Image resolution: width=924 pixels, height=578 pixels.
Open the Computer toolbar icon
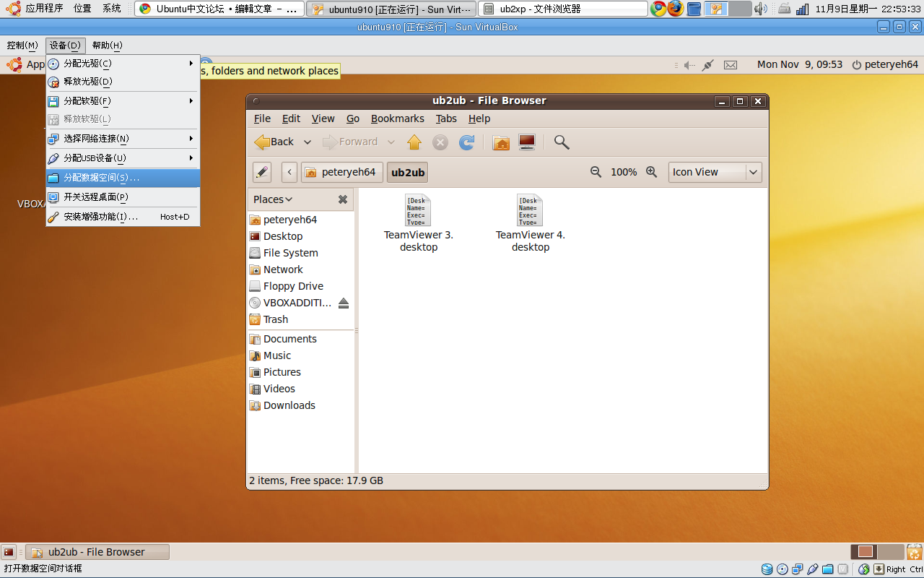pyautogui.click(x=527, y=142)
